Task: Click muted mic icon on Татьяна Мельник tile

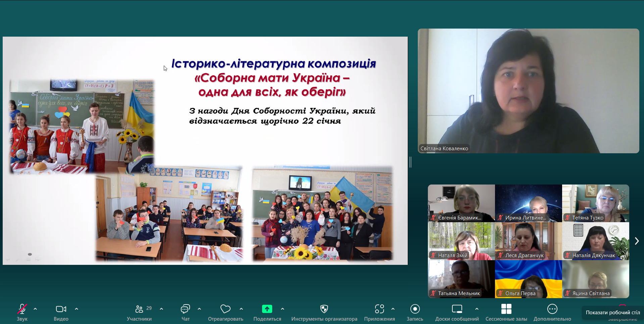Action: tap(433, 293)
